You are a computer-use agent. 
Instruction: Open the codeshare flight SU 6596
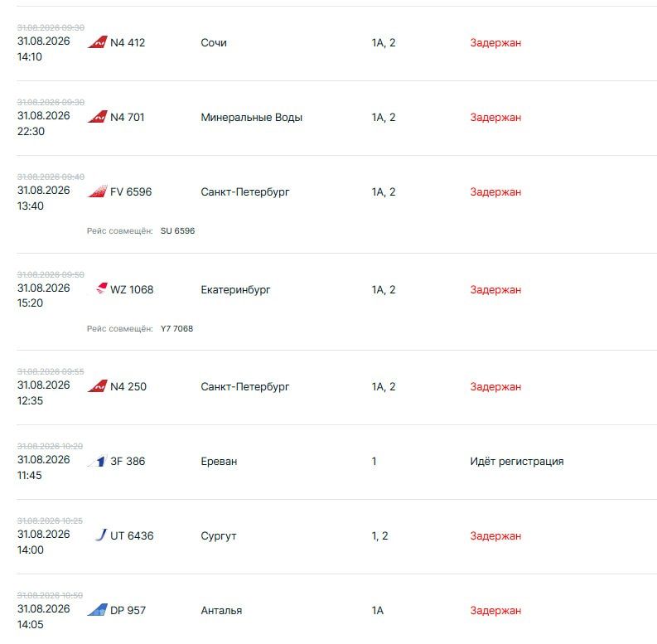point(177,231)
